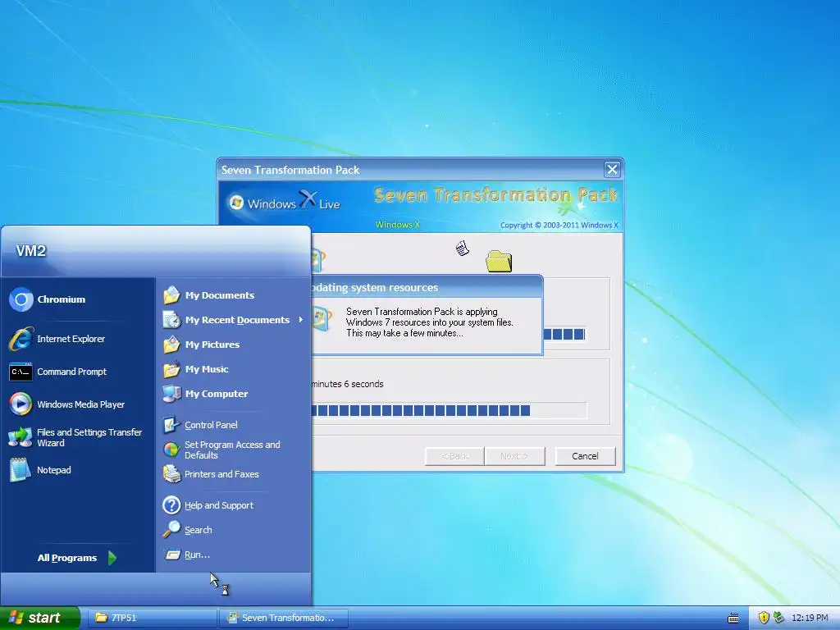840x630 pixels.
Task: Click the disabled Back button
Action: click(x=454, y=456)
